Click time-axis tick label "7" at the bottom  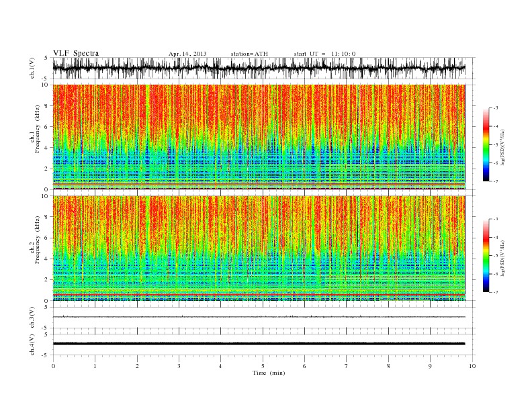347,366
